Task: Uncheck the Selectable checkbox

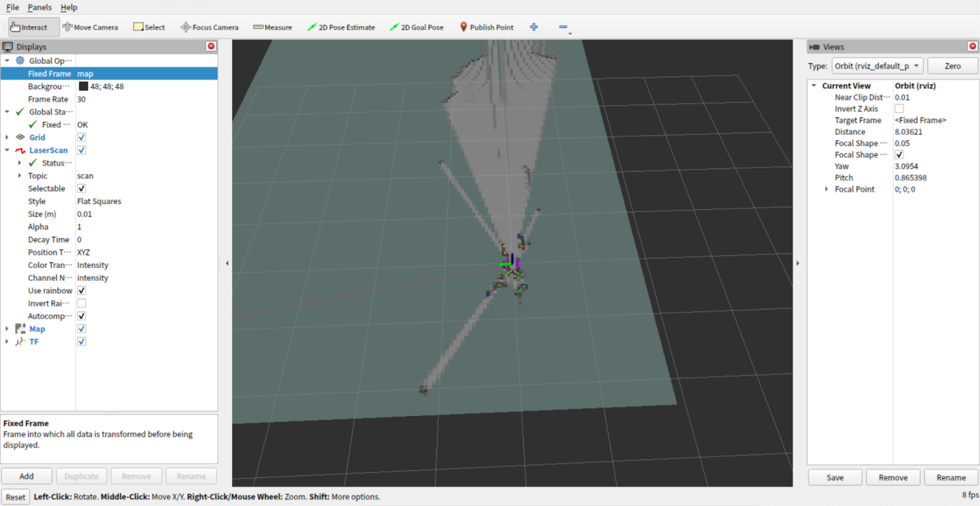Action: (x=81, y=189)
